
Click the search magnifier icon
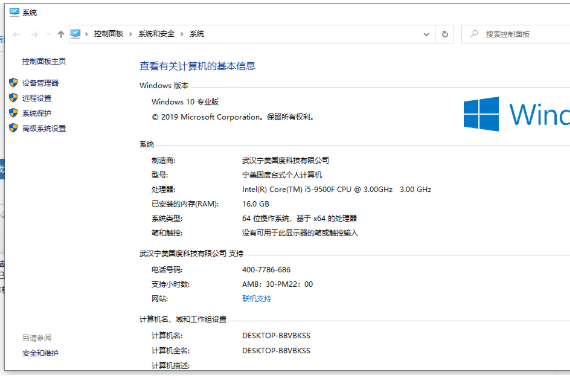474,34
